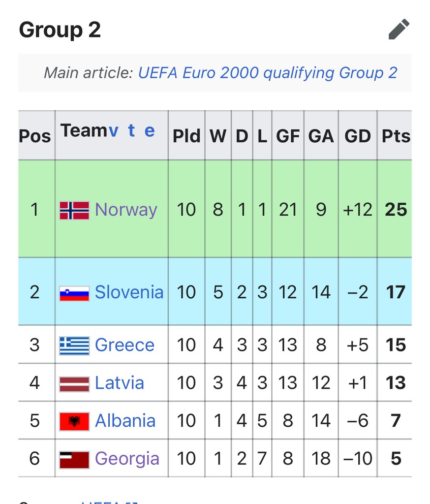
Task: Tap the Greece flag icon
Action: [74, 346]
